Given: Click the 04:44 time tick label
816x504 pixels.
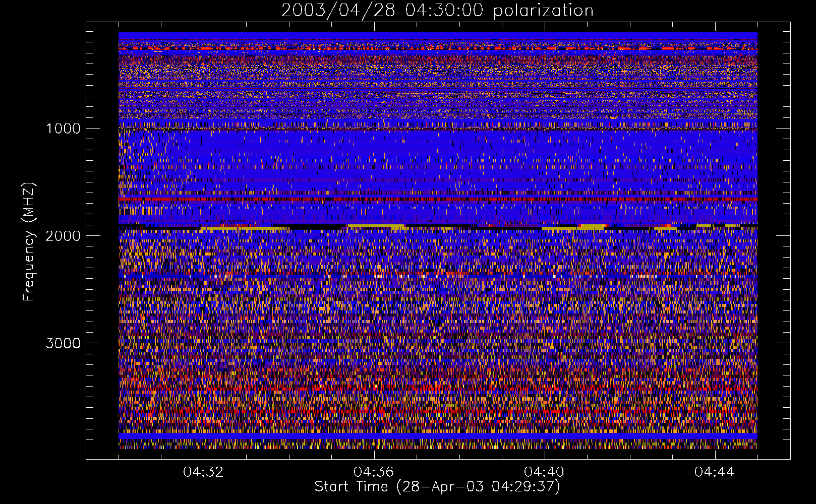Looking at the screenshot, I should pyautogui.click(x=715, y=472).
